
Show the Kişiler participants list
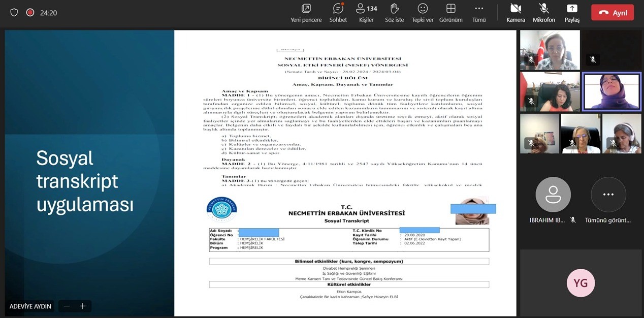pos(366,9)
